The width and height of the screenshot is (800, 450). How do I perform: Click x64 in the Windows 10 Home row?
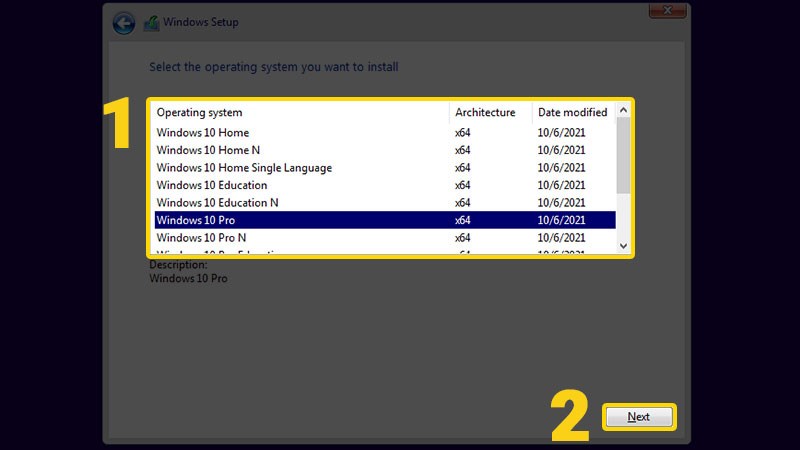coord(463,133)
